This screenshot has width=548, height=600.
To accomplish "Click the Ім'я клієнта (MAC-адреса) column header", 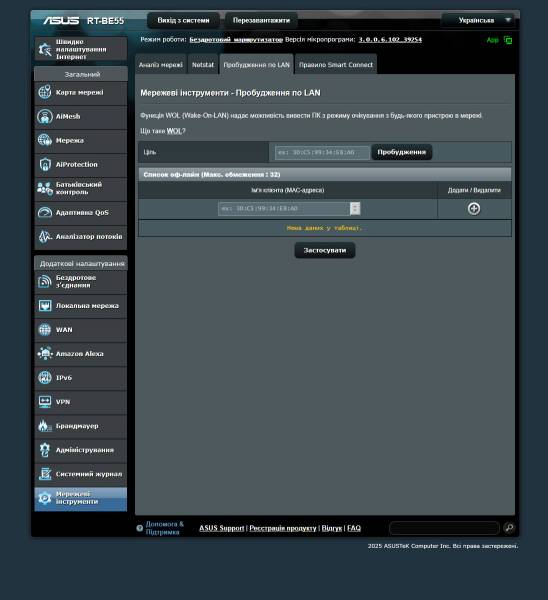I will (288, 190).
